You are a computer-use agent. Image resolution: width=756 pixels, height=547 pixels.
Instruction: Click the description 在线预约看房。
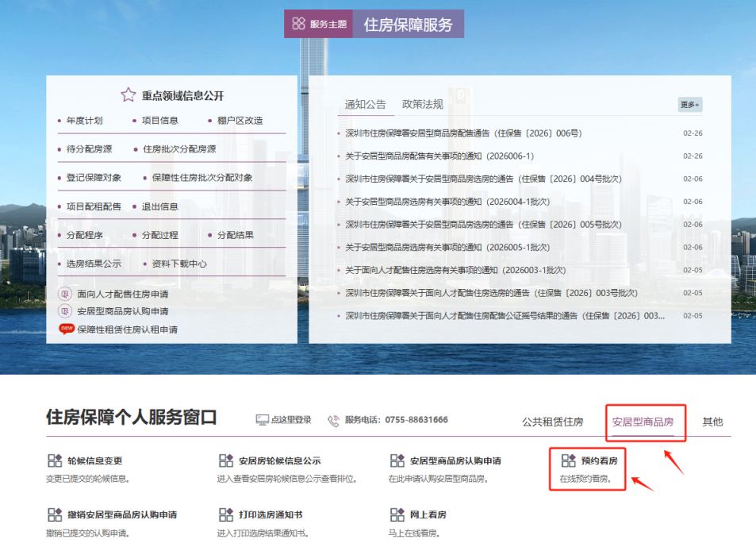[x=585, y=479]
